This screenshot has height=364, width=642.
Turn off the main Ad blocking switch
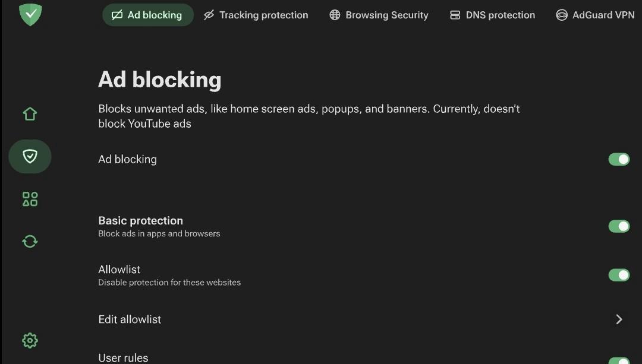pos(618,159)
